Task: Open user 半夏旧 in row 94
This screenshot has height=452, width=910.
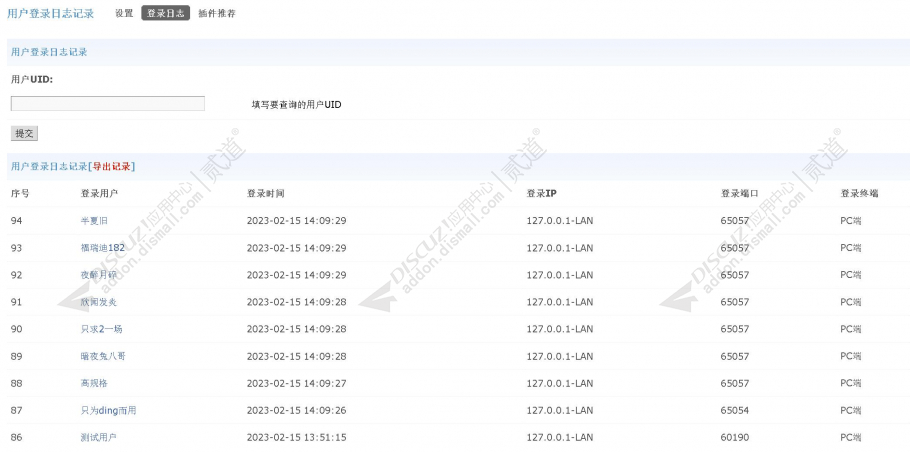Action: point(94,221)
